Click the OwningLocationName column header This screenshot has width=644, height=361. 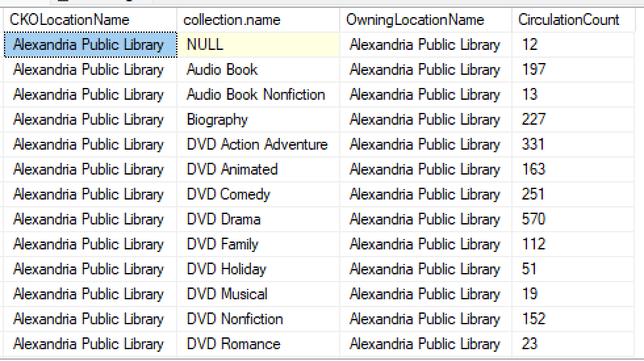pyautogui.click(x=426, y=20)
